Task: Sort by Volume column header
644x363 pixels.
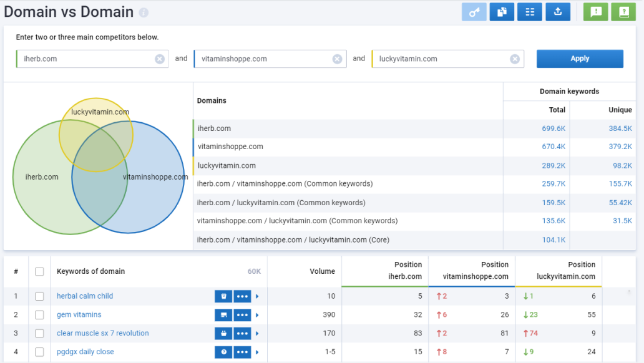Action: pos(323,271)
